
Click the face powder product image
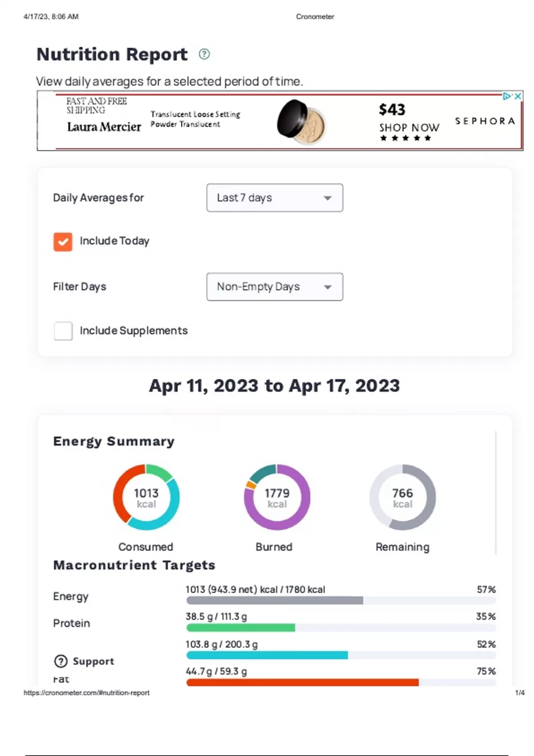[x=301, y=122]
